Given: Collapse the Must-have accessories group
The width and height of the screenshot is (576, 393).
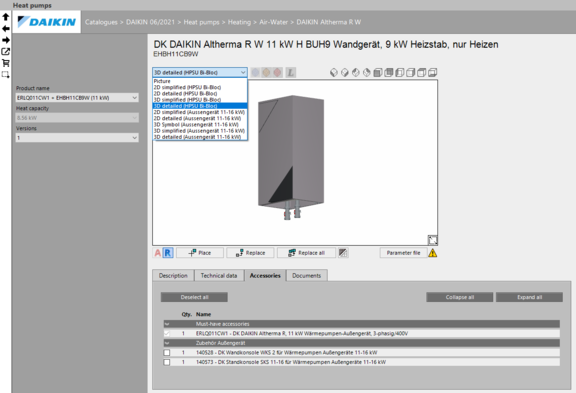Looking at the screenshot, I should click(167, 324).
